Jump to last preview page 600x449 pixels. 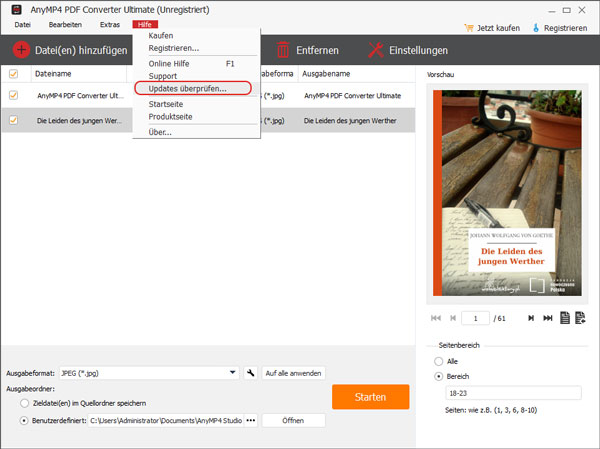548,318
